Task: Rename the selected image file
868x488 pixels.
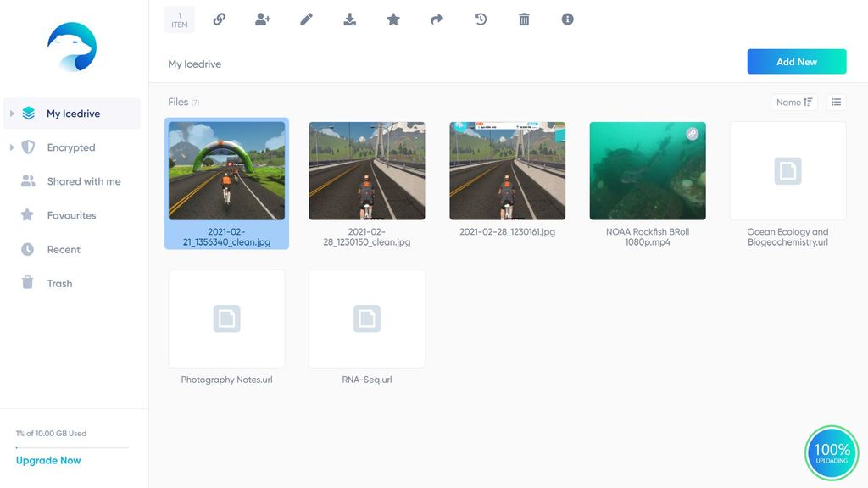Action: (306, 19)
